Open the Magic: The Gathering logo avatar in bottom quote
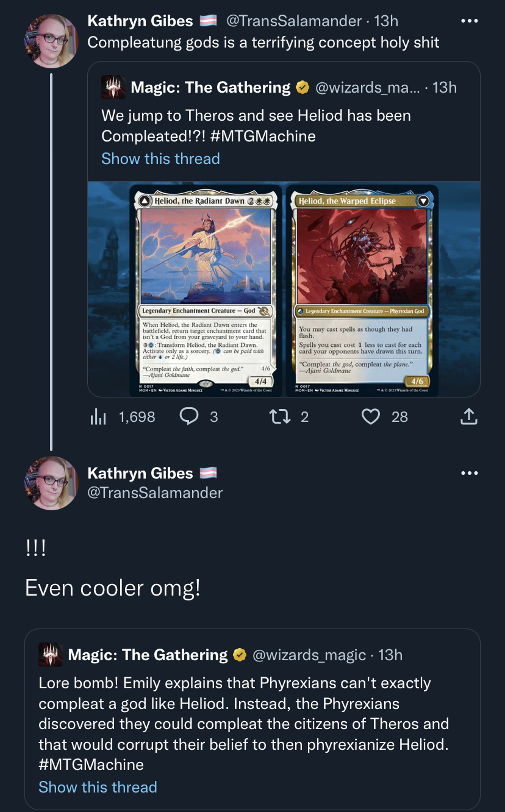505x812 pixels. [x=51, y=655]
